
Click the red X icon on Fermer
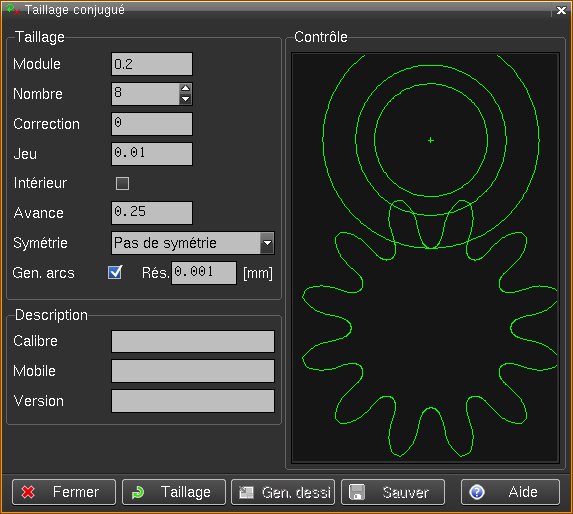(x=28, y=492)
